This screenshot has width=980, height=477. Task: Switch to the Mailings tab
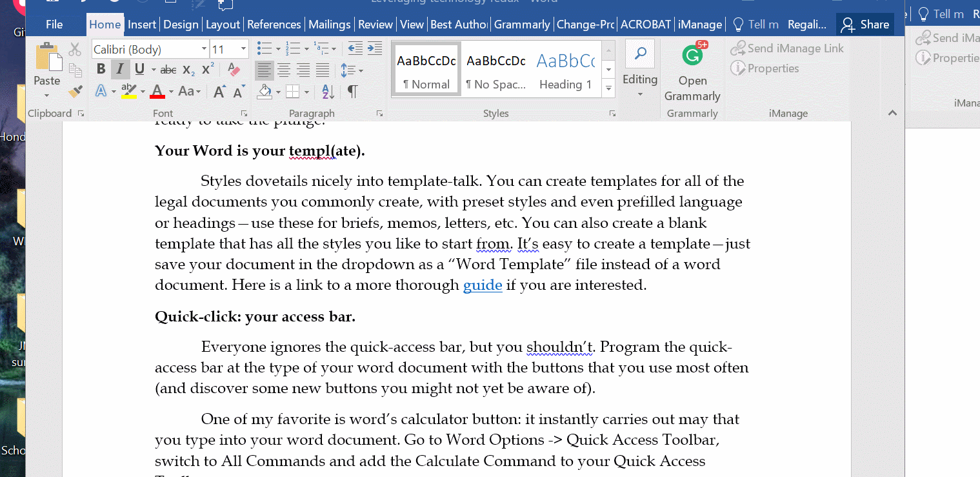click(330, 25)
